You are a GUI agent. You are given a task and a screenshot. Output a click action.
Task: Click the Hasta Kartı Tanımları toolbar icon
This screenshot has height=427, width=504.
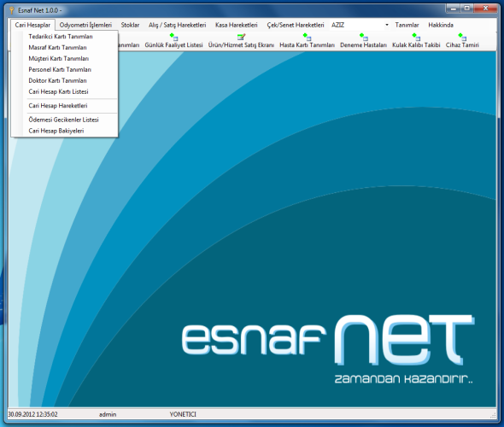click(x=307, y=37)
